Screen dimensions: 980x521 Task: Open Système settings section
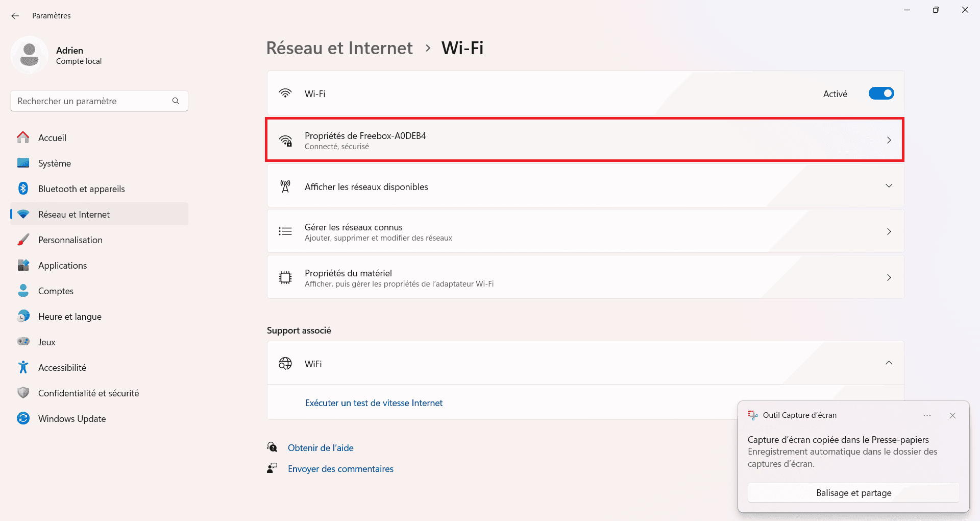click(x=99, y=163)
